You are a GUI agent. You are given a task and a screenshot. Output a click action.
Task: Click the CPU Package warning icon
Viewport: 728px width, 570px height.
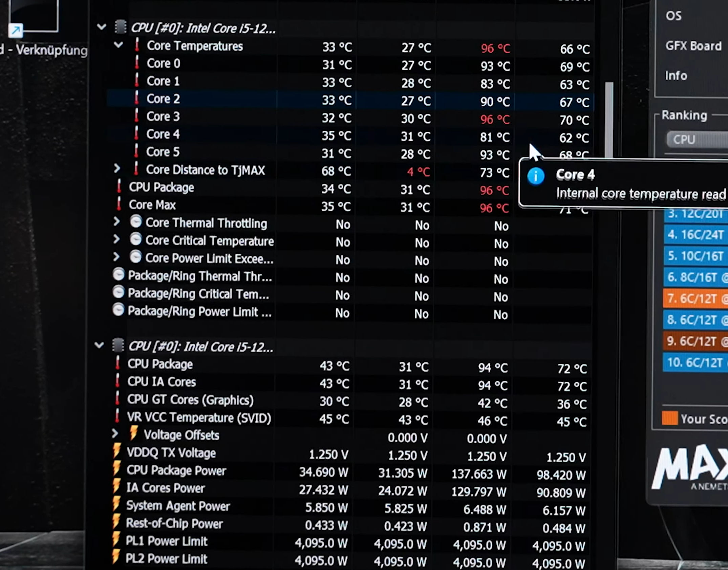(118, 187)
